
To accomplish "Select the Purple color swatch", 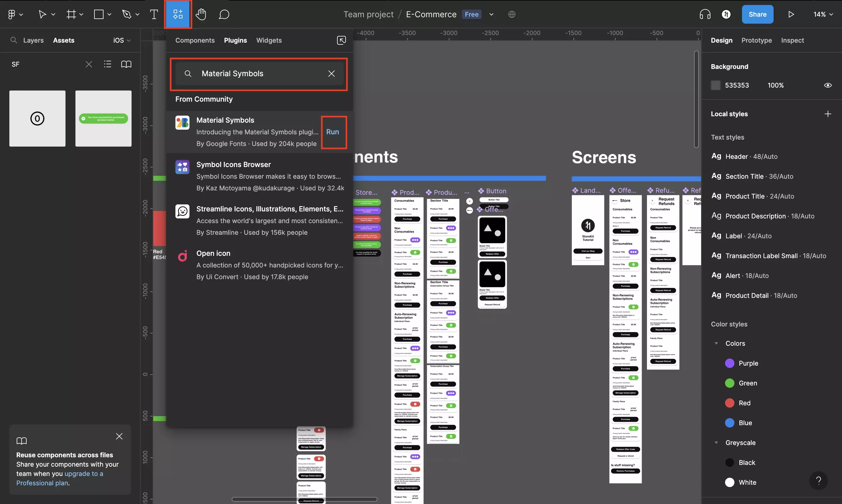I will [x=730, y=363].
